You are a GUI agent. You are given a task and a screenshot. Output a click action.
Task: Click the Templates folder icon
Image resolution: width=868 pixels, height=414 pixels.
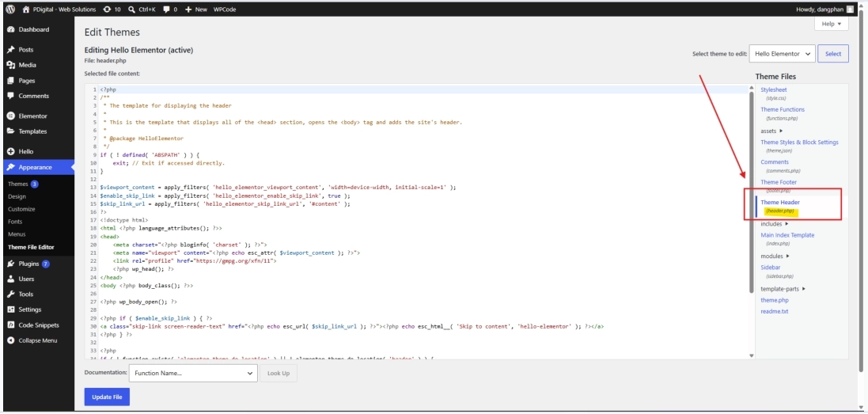click(x=10, y=131)
